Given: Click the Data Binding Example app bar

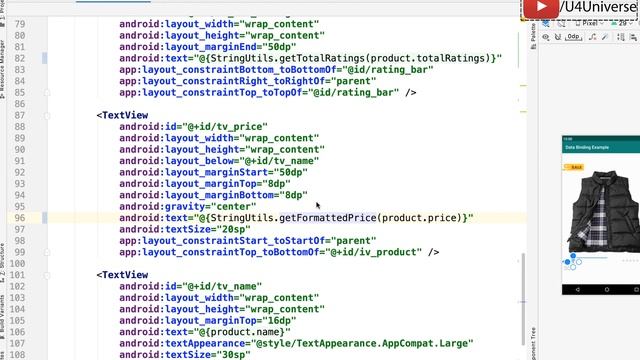Looking at the screenshot, I should [601, 147].
